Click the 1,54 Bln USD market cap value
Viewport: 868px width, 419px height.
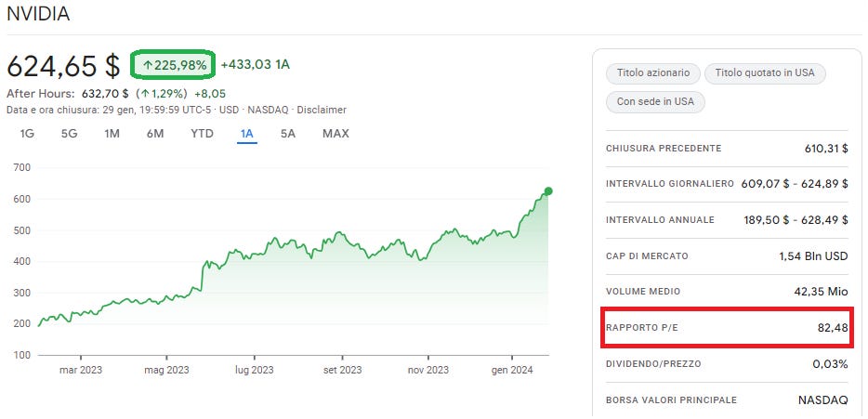(813, 256)
